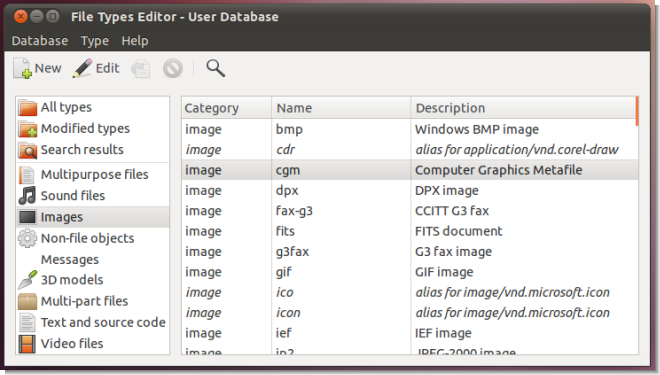The width and height of the screenshot is (660, 375).
Task: Click the New file type toolbar icon
Action: 22,68
